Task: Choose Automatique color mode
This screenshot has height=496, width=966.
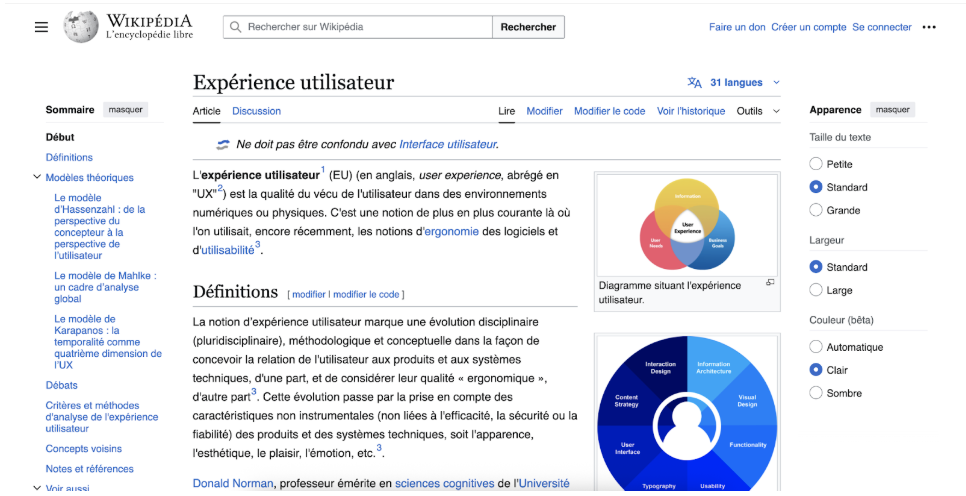Action: (x=816, y=347)
